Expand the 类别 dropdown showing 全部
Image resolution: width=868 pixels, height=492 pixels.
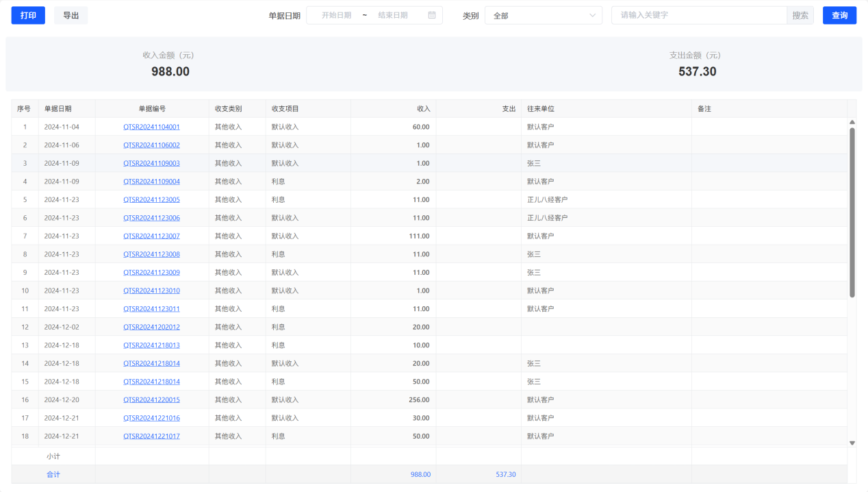tap(543, 16)
